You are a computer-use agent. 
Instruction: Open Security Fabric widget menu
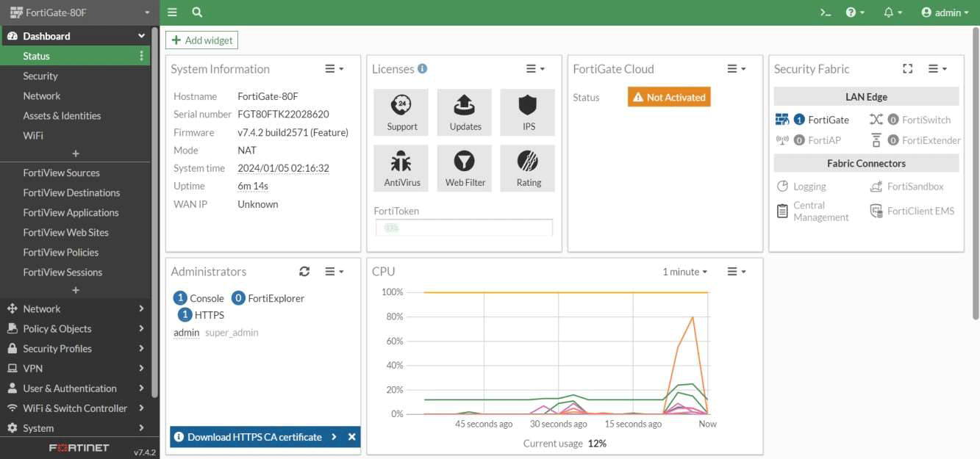point(937,69)
